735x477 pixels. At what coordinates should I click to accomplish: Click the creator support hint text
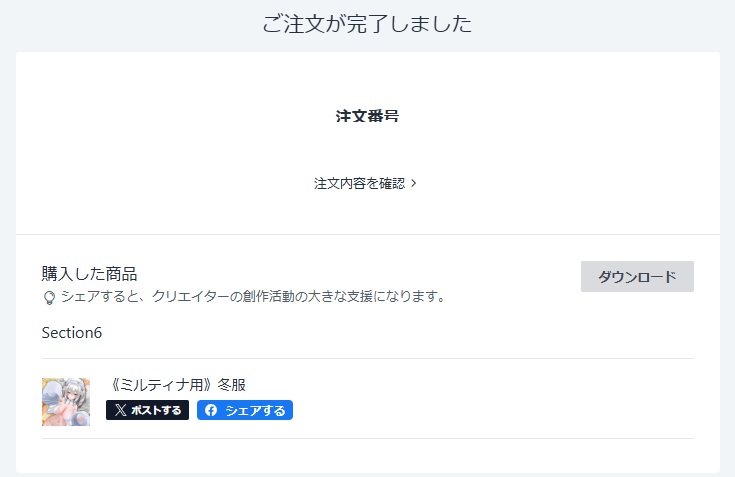252,297
